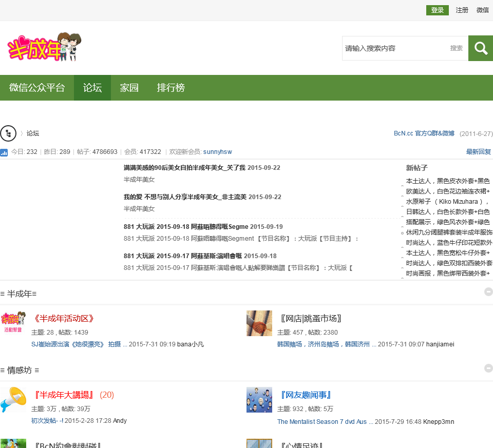
Task: Open the 网友趣闻事 forum thumbnail
Action: 259,400
